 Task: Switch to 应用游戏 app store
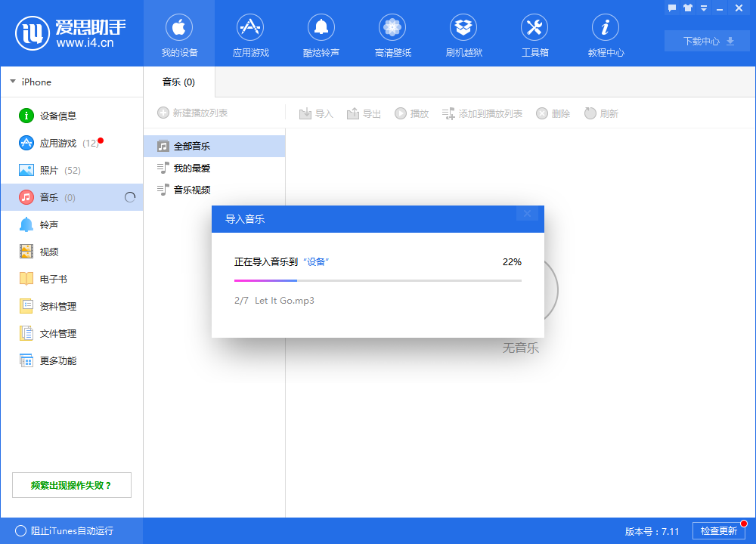pos(250,34)
